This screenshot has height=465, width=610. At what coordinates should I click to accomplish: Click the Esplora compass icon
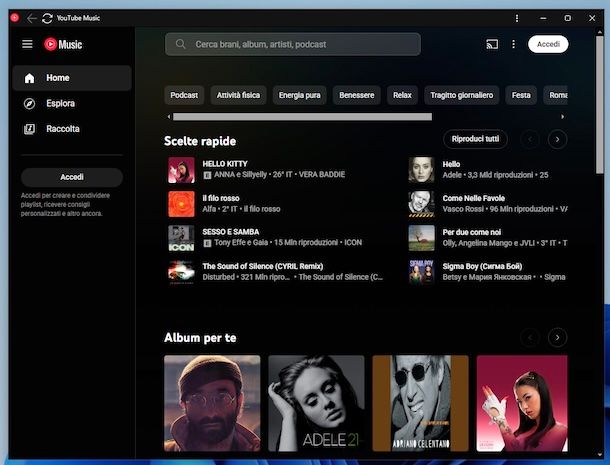[x=30, y=104]
